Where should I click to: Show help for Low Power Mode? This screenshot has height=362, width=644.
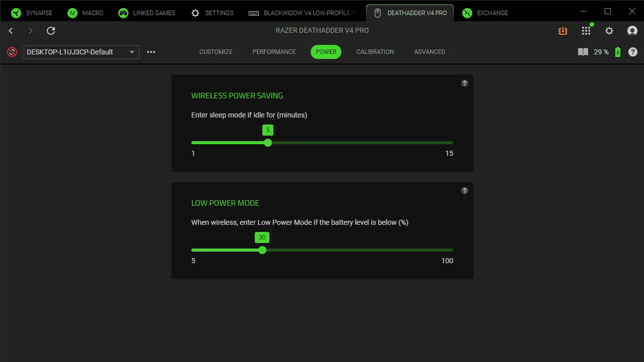(465, 191)
